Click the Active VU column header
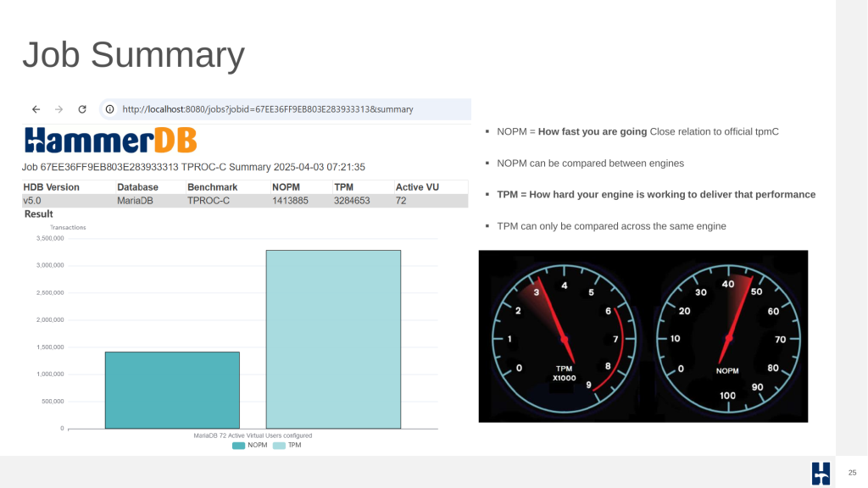The width and height of the screenshot is (868, 488). tap(417, 187)
